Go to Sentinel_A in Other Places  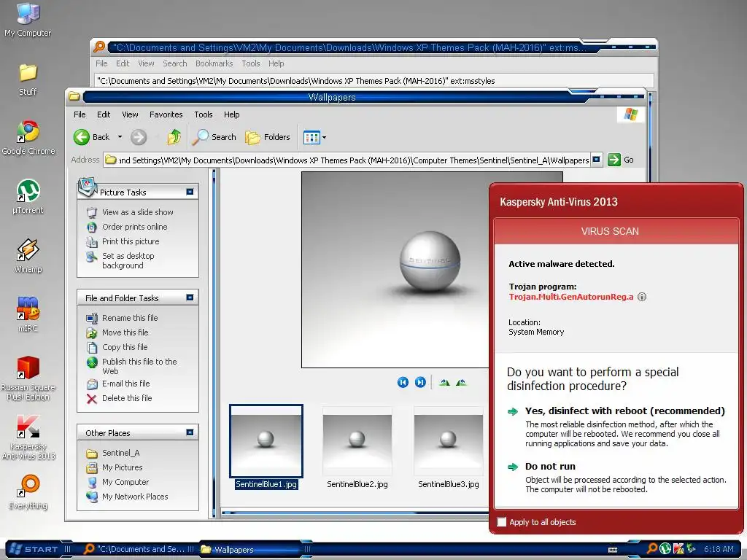click(120, 453)
